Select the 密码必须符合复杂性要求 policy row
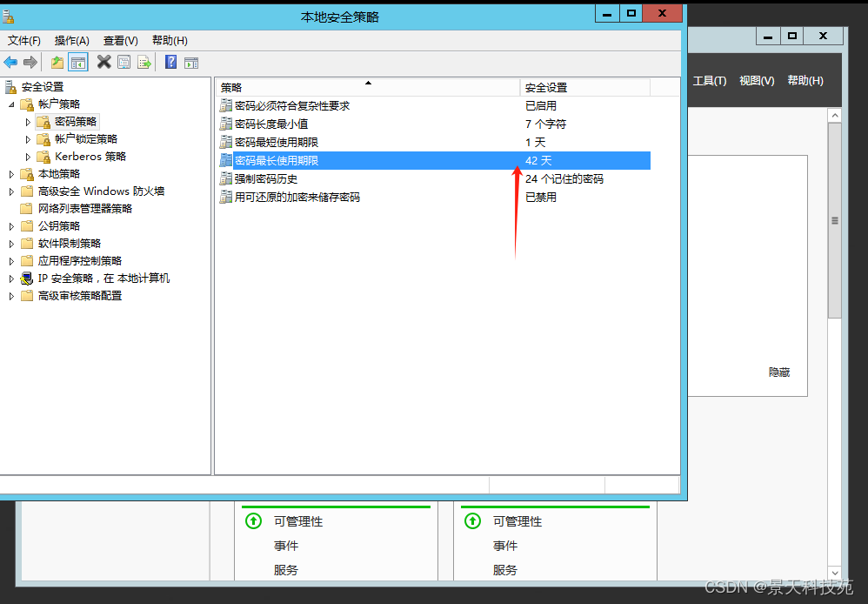This screenshot has height=604, width=868. 435,106
